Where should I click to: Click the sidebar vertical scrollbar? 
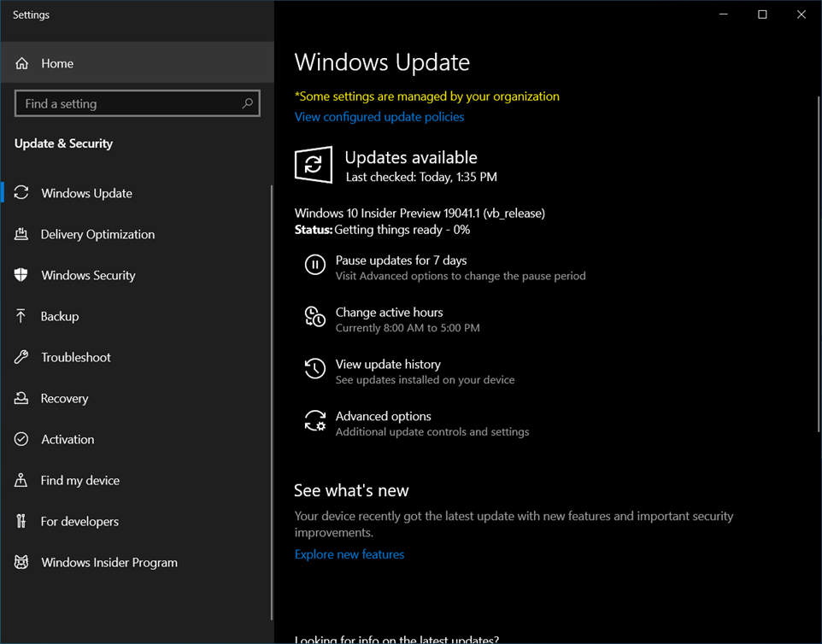click(x=272, y=402)
